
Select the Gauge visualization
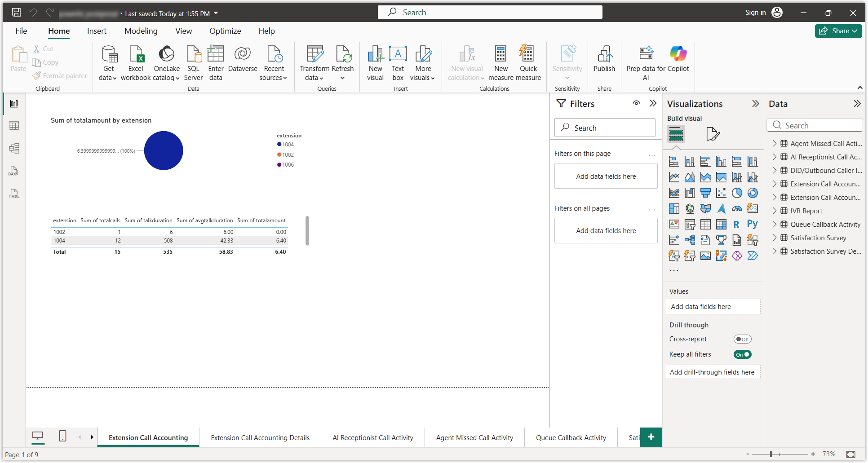[737, 208]
